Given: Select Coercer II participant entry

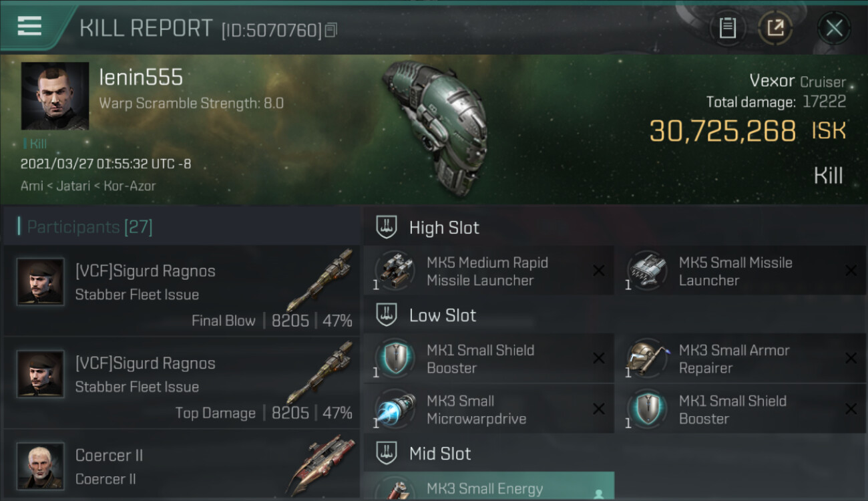Looking at the screenshot, I should click(x=182, y=466).
